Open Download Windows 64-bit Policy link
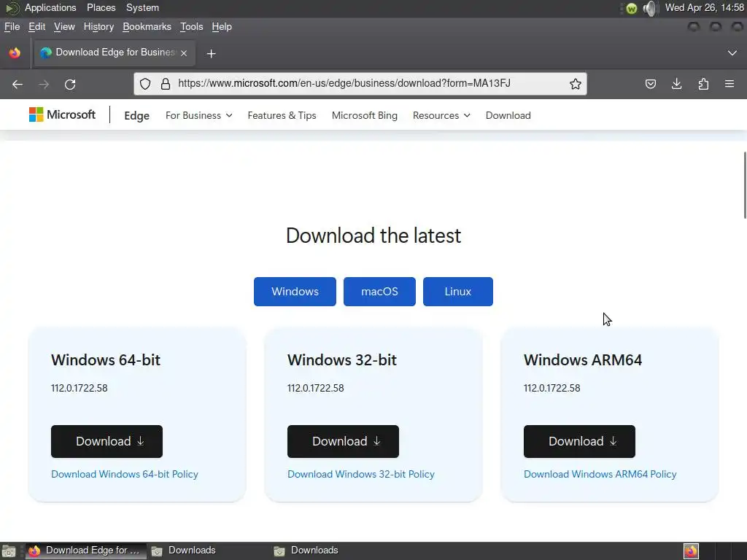The width and height of the screenshot is (747, 560). [124, 474]
